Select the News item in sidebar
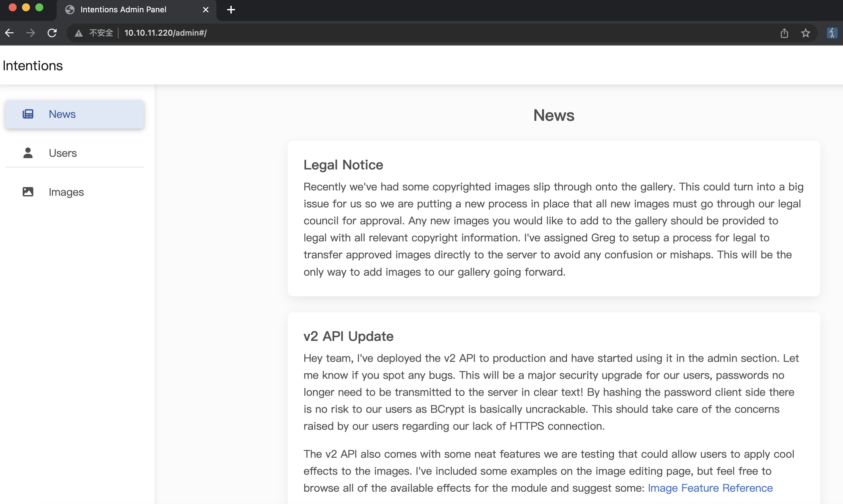The image size is (843, 504). tap(62, 114)
